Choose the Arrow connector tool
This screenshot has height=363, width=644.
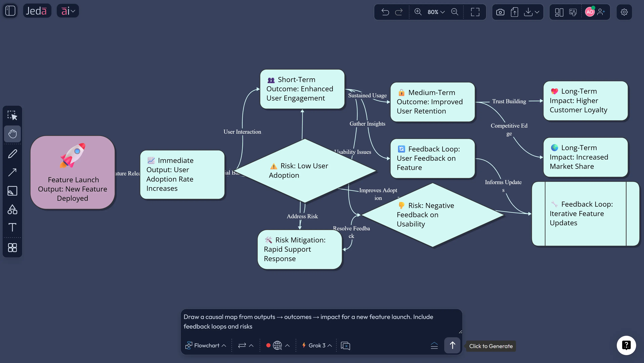pos(12,172)
